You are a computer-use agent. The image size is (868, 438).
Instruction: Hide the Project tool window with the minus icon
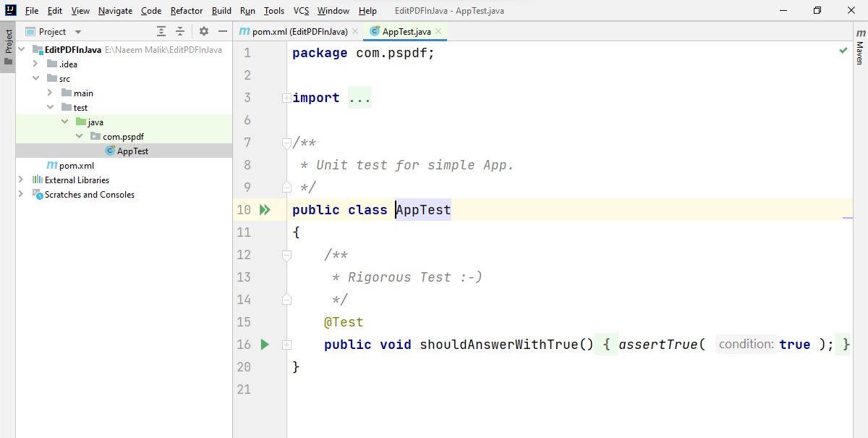[x=221, y=32]
